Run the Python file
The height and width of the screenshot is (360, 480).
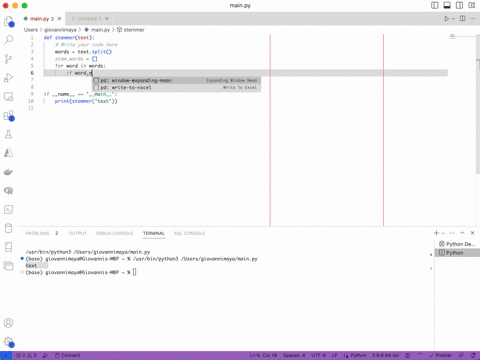click(x=446, y=19)
